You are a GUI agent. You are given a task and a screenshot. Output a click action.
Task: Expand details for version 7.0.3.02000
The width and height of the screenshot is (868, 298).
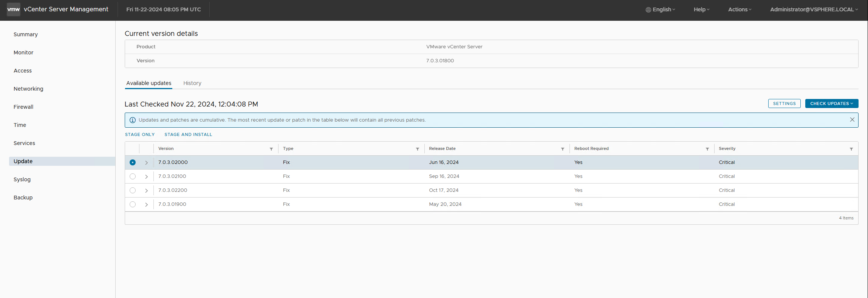[147, 162]
